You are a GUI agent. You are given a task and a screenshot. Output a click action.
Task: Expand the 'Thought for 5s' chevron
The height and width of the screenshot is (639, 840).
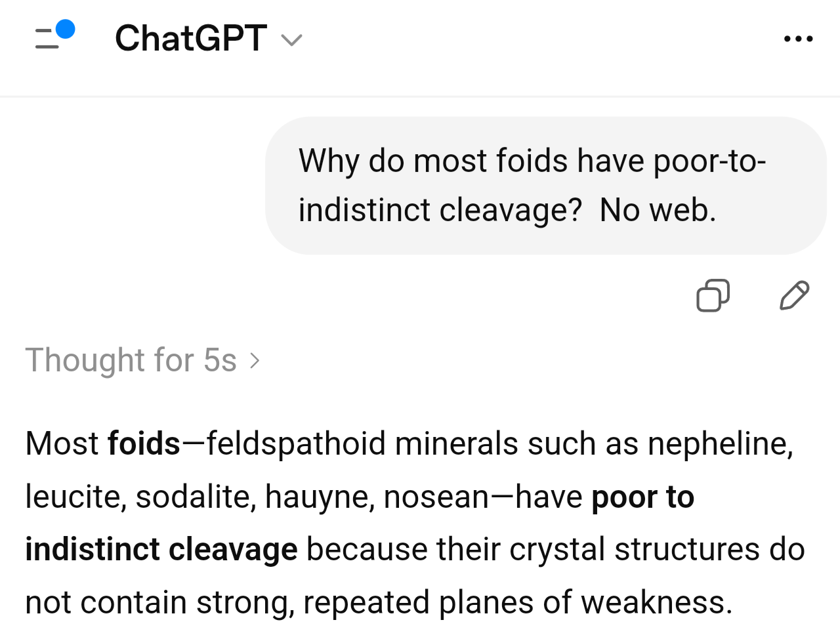(255, 360)
